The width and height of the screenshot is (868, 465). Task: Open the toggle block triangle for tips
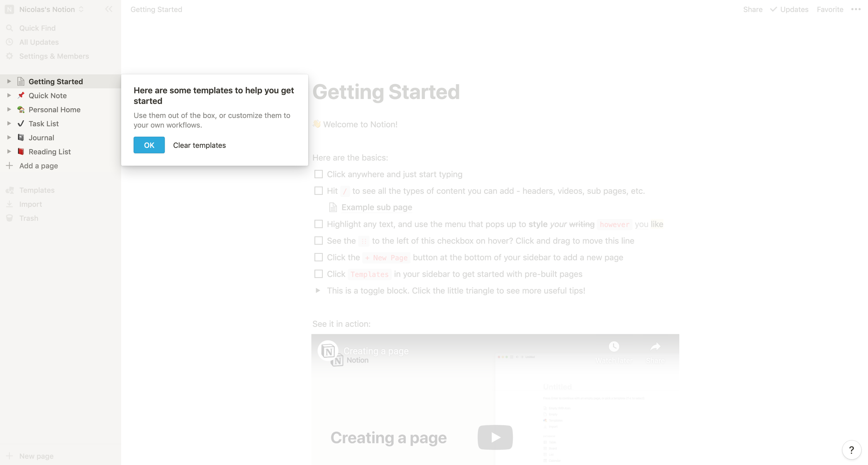[318, 291]
